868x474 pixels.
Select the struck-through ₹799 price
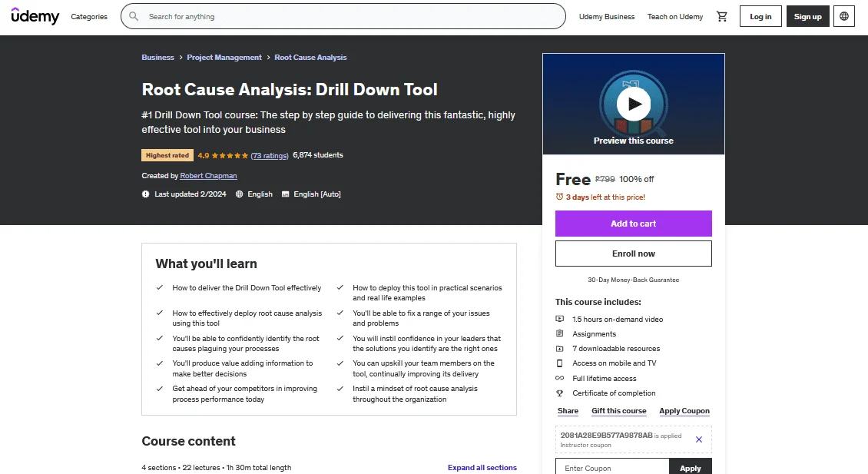[605, 179]
